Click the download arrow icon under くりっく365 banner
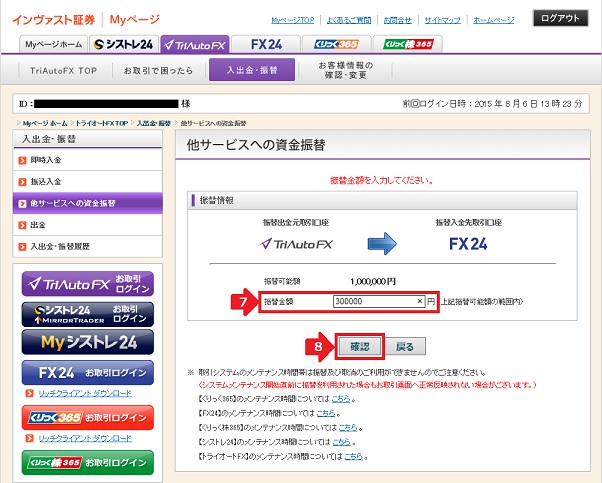Image resolution: width=602 pixels, height=483 pixels. click(29, 438)
